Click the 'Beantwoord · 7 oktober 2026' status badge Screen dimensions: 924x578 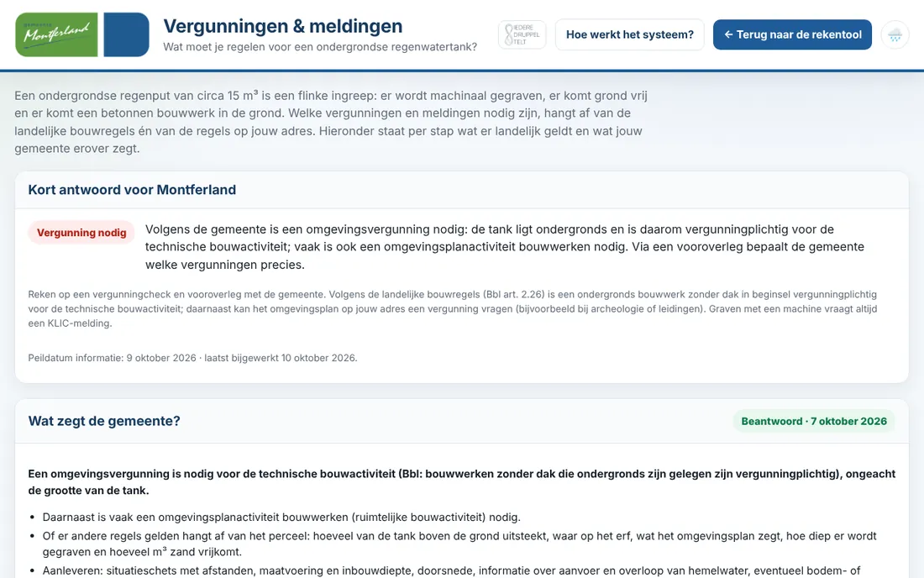coord(814,421)
